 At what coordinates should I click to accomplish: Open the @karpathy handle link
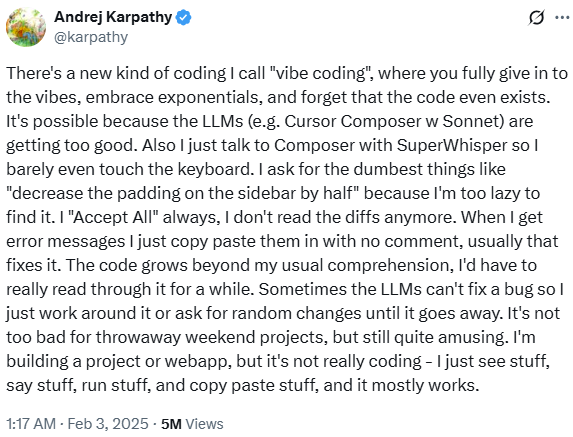pyautogui.click(x=91, y=37)
